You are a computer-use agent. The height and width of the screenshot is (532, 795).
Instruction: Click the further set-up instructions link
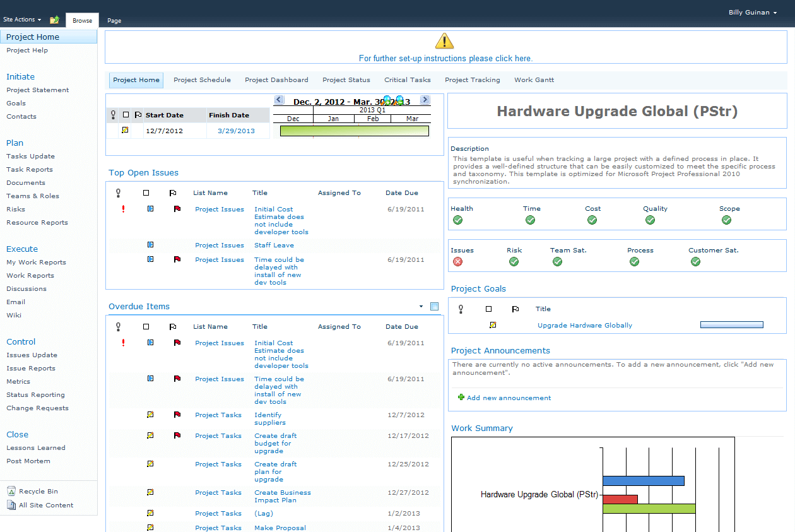pos(445,59)
